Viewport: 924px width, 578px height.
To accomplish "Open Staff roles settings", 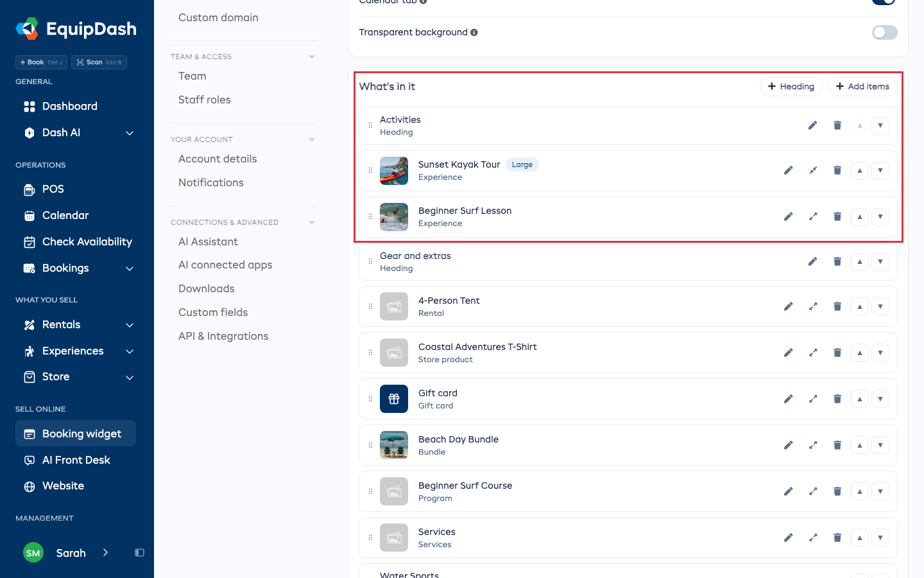I will click(205, 100).
